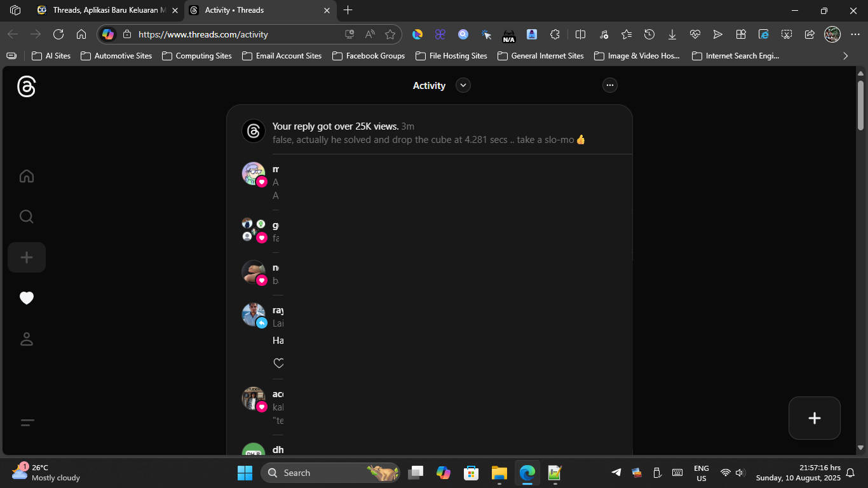Reload the current page
Image resolution: width=868 pixels, height=488 pixels.
click(x=58, y=34)
